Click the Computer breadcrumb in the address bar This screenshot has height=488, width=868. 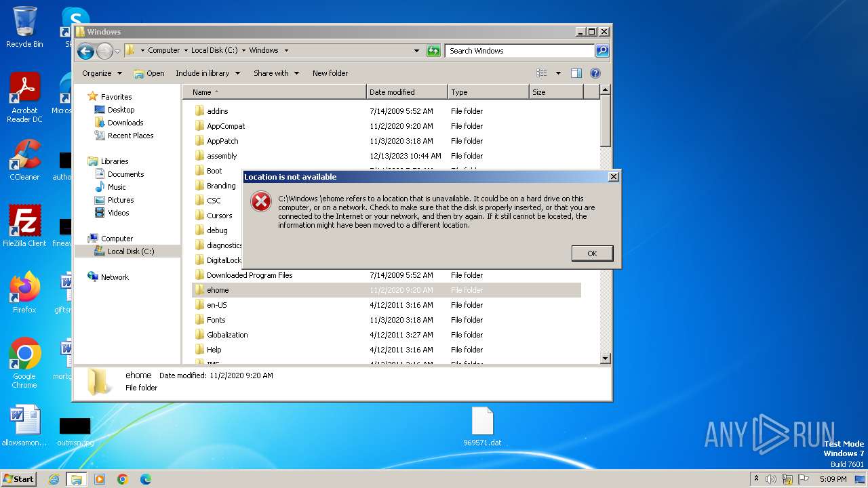(164, 50)
